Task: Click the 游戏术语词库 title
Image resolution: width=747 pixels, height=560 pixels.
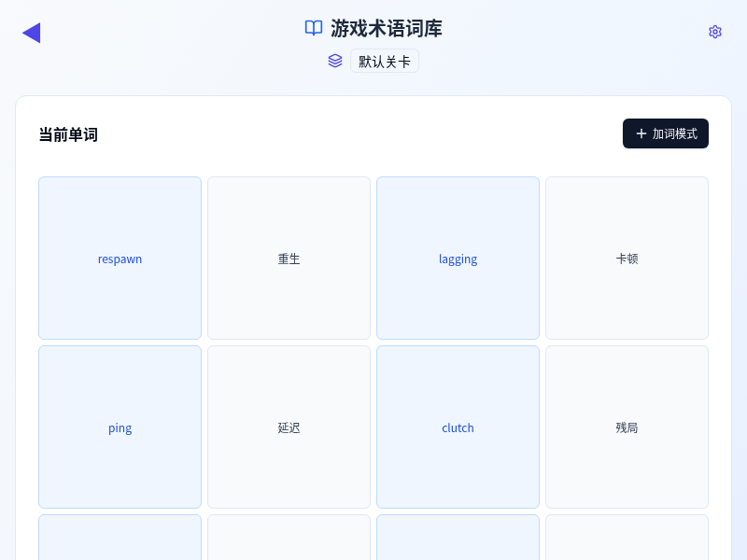Action: pyautogui.click(x=386, y=29)
